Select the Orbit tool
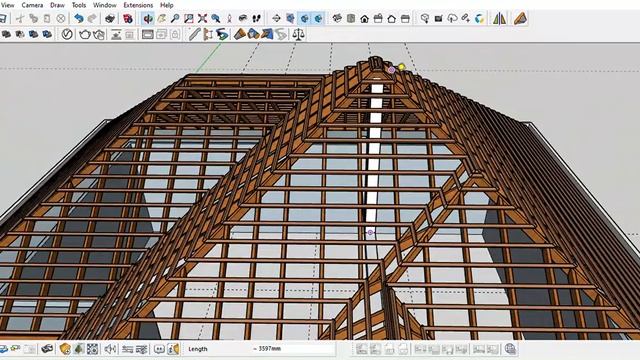 coord(148,18)
